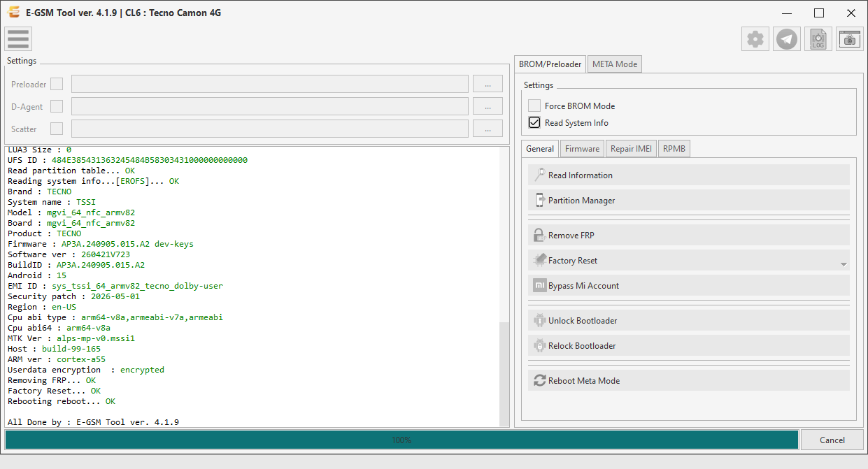The width and height of the screenshot is (868, 469).
Task: Click the 'Removing FRP... OK' log line
Action: [52, 380]
